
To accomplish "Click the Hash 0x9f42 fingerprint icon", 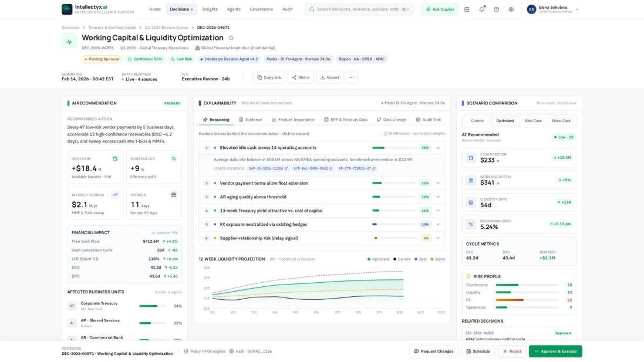I will (x=231, y=351).
